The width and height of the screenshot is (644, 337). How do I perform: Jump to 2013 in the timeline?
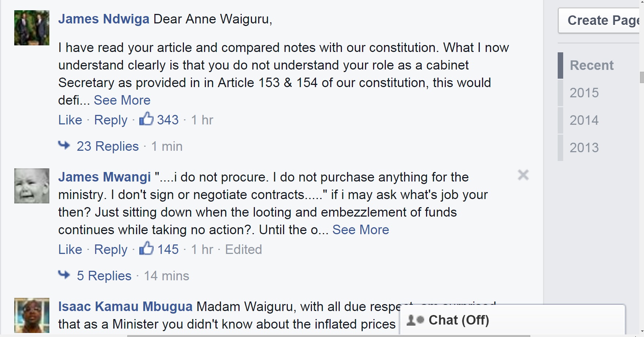[x=584, y=148]
